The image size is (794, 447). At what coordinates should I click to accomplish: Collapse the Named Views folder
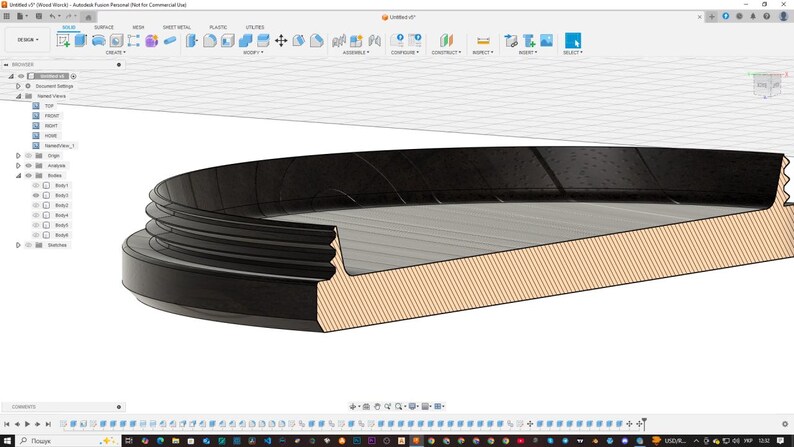(x=18, y=96)
